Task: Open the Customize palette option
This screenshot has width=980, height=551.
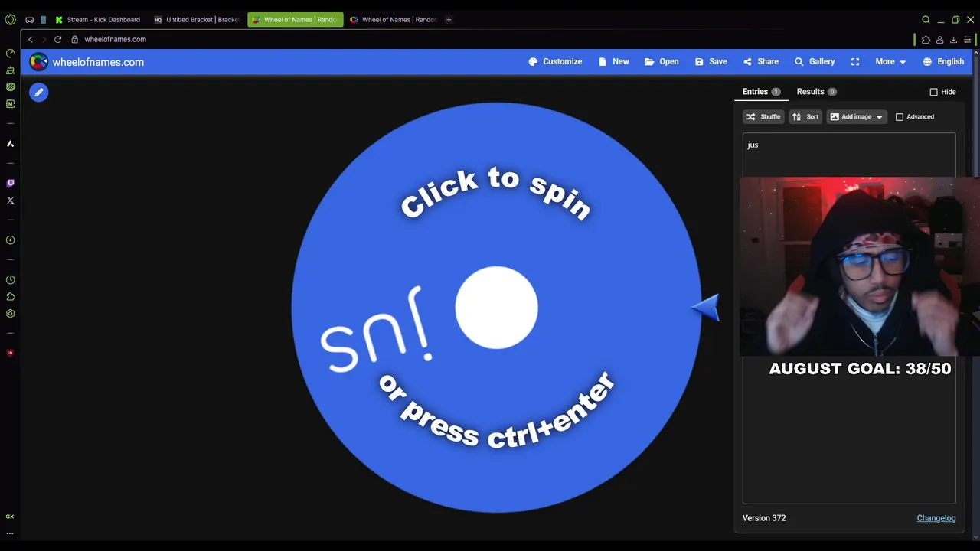Action: pyautogui.click(x=555, y=61)
